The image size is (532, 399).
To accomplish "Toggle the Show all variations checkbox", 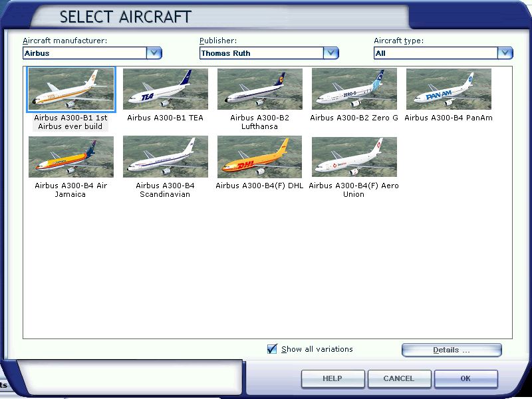I will coord(272,349).
